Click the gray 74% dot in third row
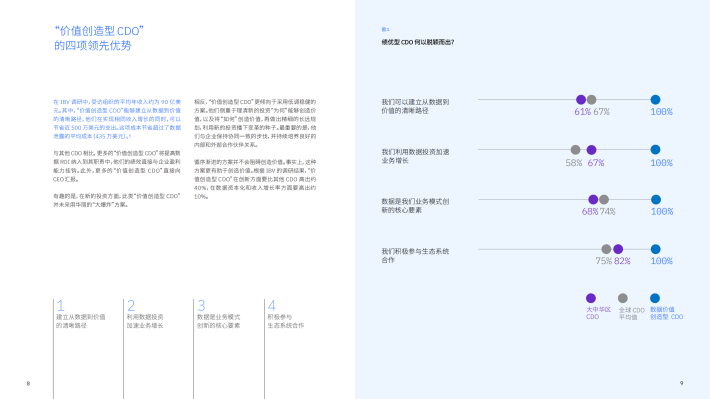 click(x=604, y=199)
